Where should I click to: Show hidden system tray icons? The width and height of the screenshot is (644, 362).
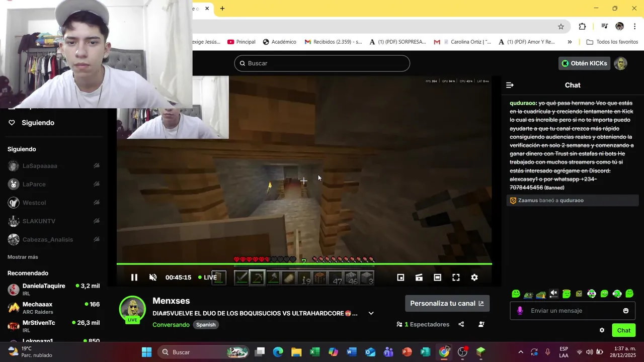(x=521, y=352)
